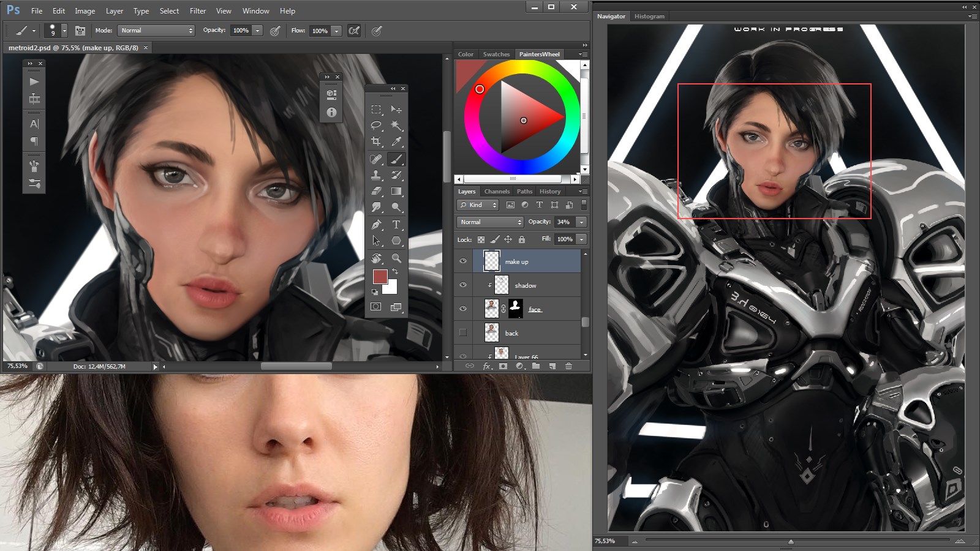Select the Rectangular Marquee tool
The width and height of the screenshot is (980, 551).
tap(377, 110)
